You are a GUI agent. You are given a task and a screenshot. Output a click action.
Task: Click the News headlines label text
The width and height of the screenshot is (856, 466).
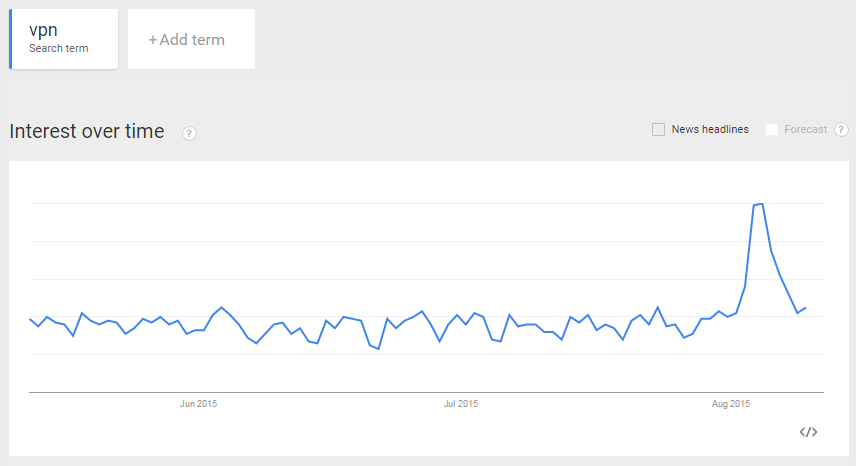pyautogui.click(x=710, y=129)
